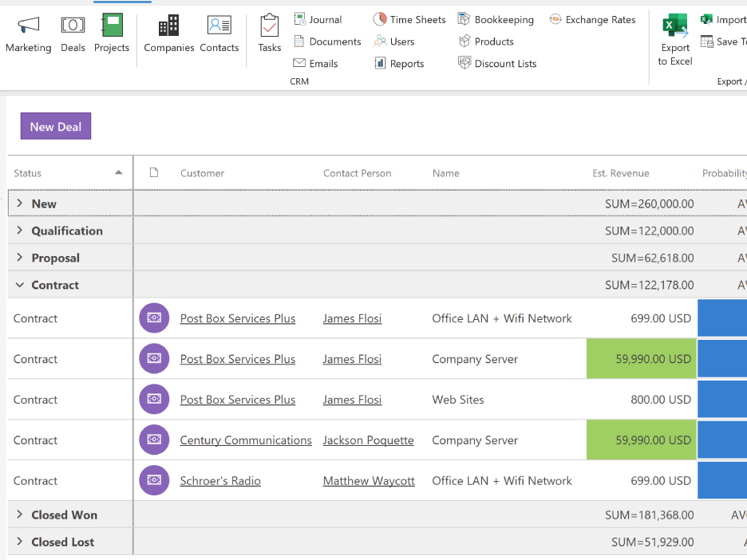
Task: Click the document icon column header
Action: click(154, 172)
